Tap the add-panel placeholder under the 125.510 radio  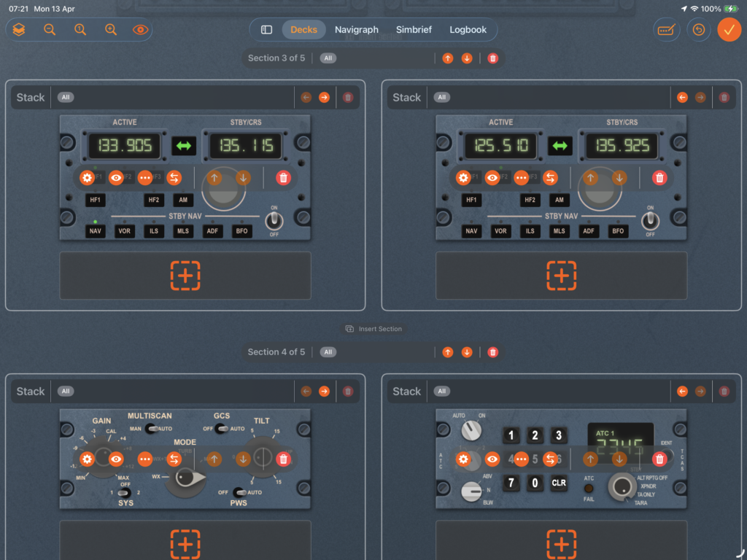pyautogui.click(x=561, y=276)
